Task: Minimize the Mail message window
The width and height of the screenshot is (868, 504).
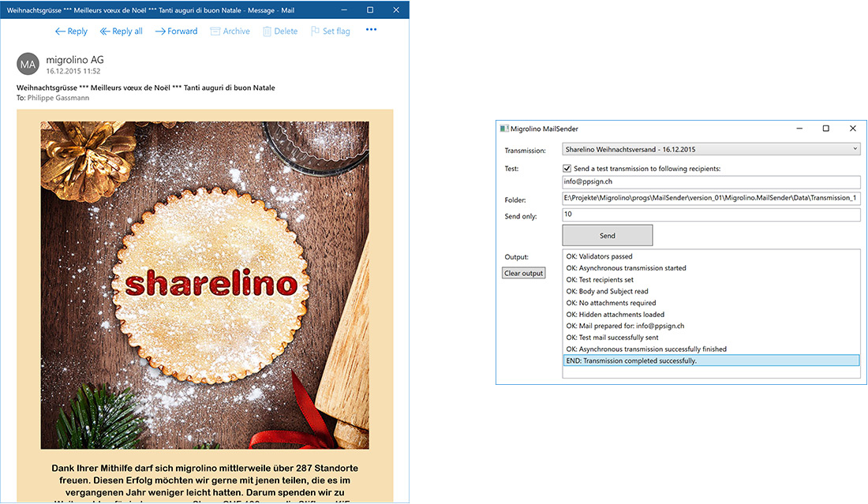Action: pyautogui.click(x=344, y=10)
